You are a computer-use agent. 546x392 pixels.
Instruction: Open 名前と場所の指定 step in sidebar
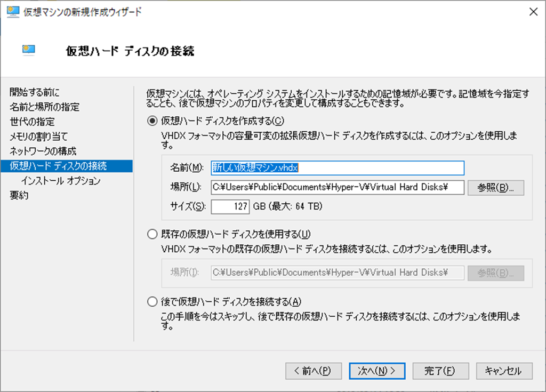(44, 107)
